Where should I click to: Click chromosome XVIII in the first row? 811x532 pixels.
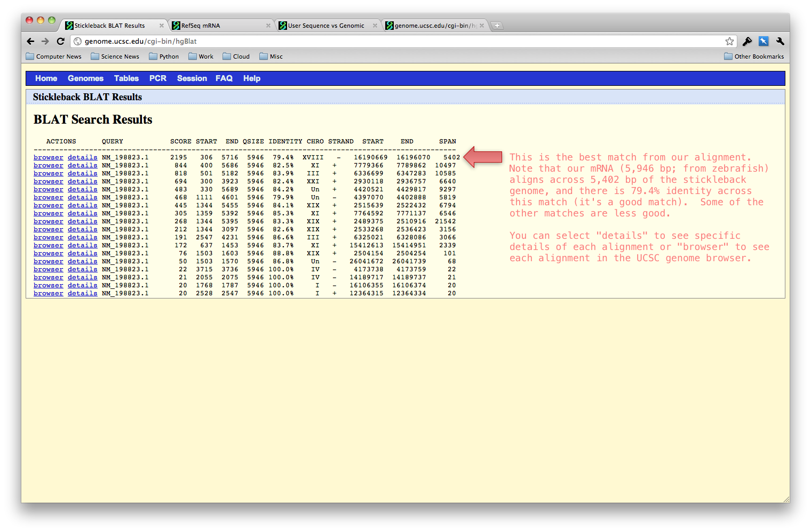pos(313,157)
